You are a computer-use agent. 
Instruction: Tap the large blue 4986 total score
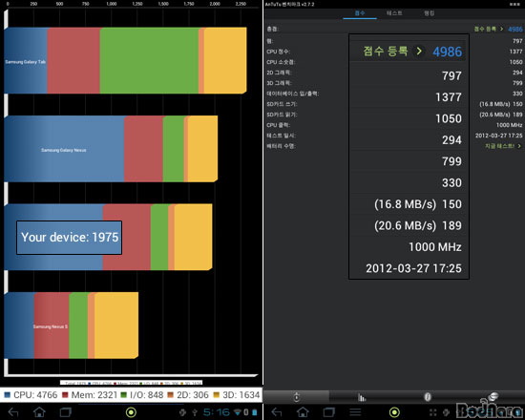(x=448, y=52)
